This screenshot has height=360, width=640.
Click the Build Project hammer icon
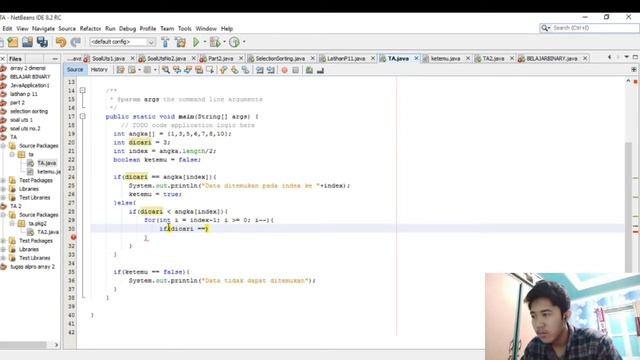pyautogui.click(x=165, y=42)
